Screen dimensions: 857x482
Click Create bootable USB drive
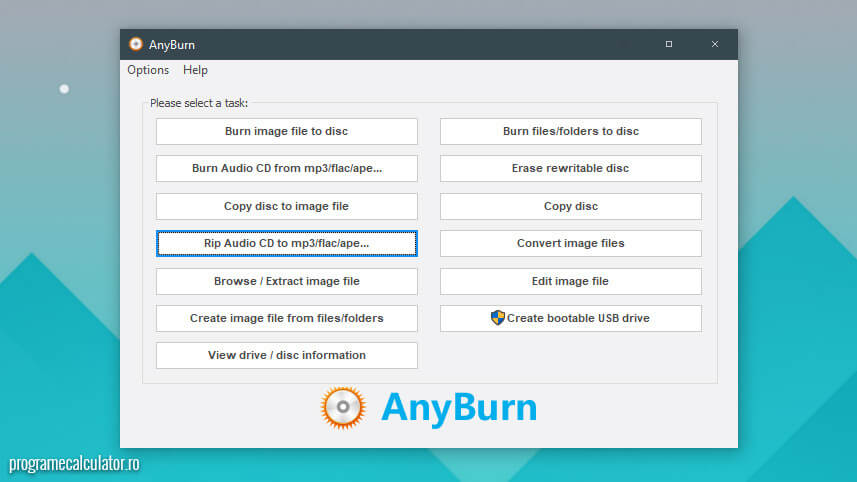tap(578, 318)
